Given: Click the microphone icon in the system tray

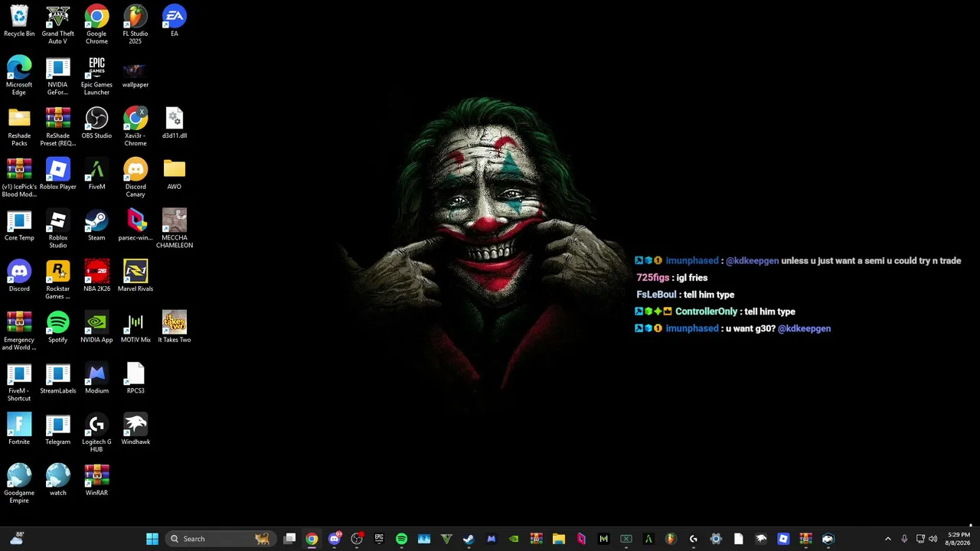Looking at the screenshot, I should [904, 539].
